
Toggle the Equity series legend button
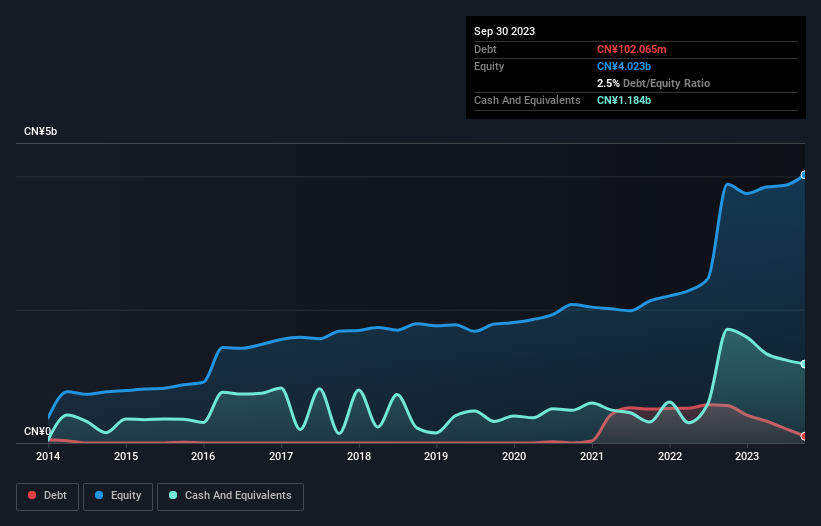click(118, 496)
